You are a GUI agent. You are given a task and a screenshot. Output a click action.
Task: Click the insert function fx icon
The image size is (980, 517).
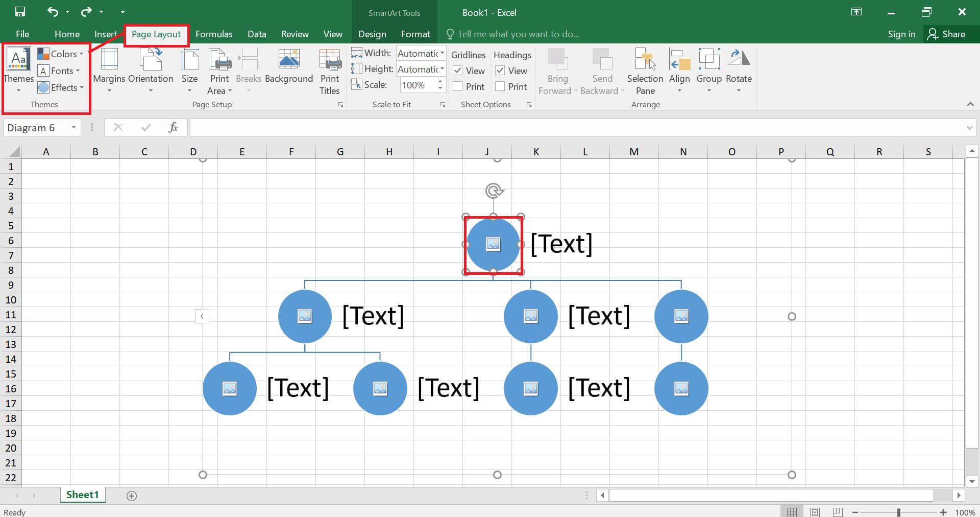point(173,127)
